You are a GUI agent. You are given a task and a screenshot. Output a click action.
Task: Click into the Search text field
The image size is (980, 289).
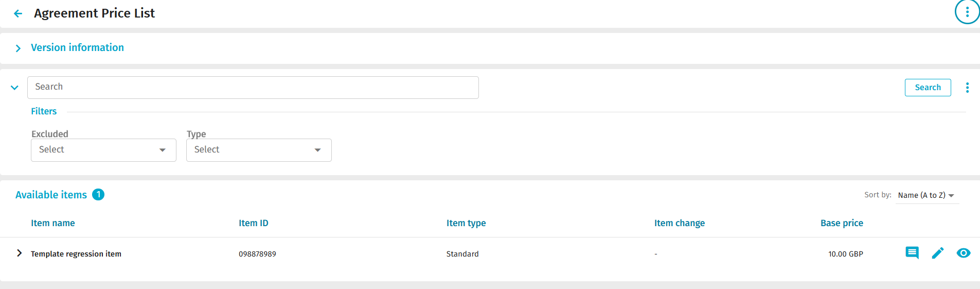[253, 87]
